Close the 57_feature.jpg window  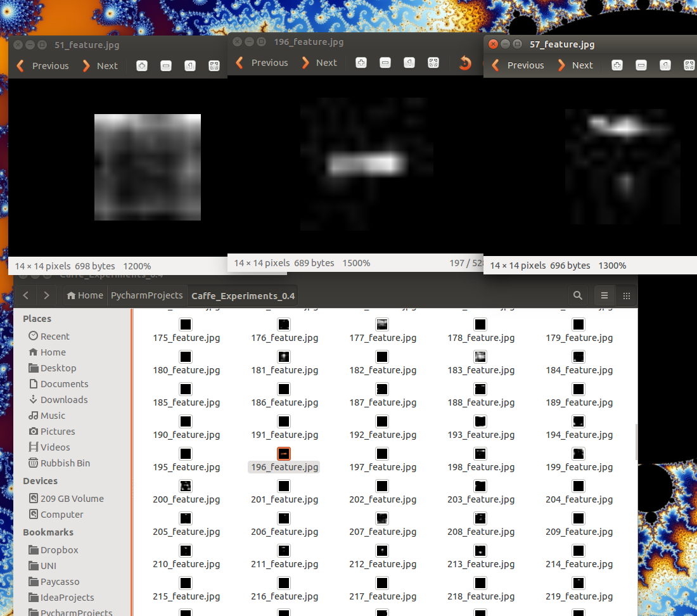pos(493,44)
